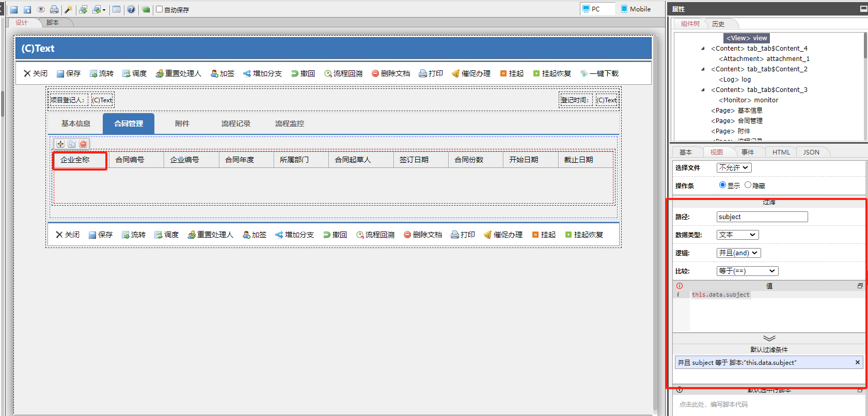Switch to the 设计 tab
The height and width of the screenshot is (416, 868).
(x=22, y=23)
